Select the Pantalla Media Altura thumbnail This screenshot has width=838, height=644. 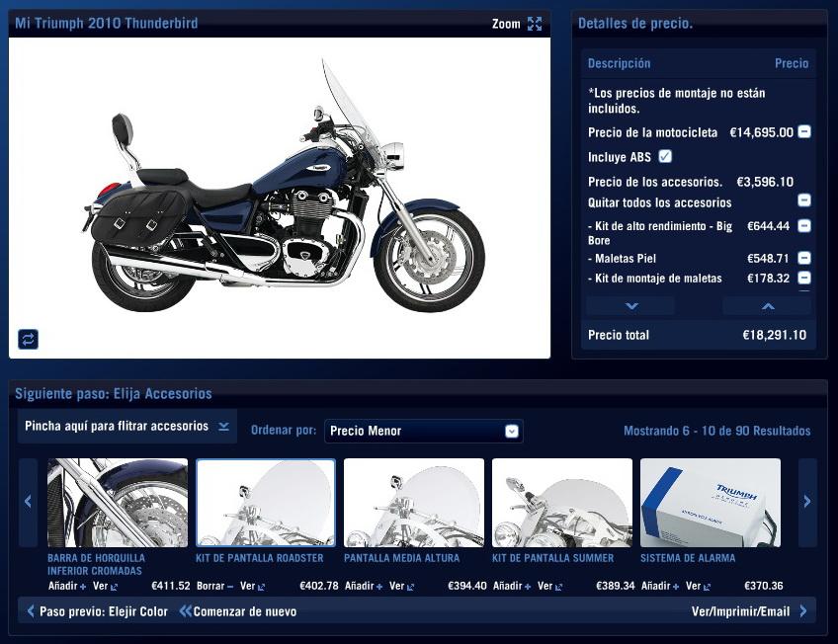point(414,503)
